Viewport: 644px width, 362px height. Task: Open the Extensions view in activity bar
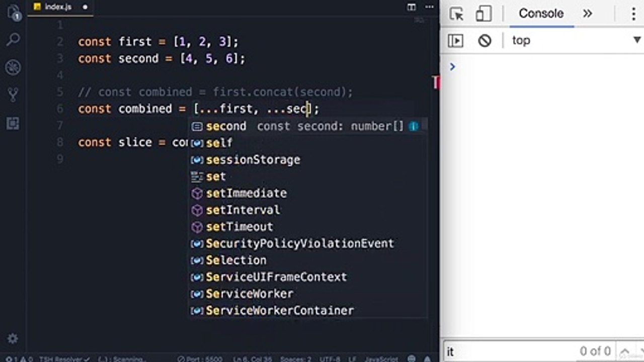point(14,124)
